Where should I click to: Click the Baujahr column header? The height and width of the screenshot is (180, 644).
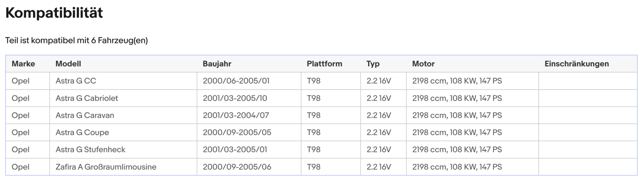click(217, 64)
